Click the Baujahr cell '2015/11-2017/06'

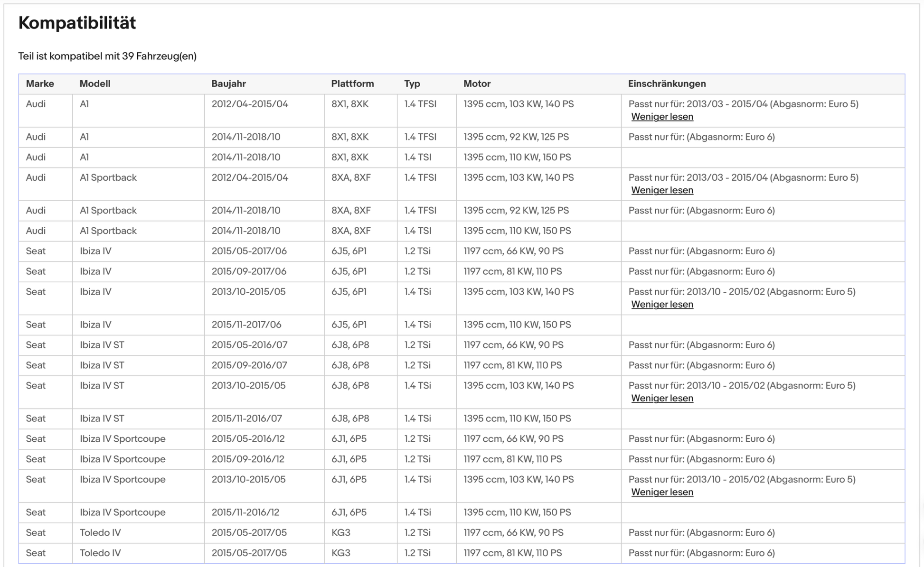(x=246, y=325)
